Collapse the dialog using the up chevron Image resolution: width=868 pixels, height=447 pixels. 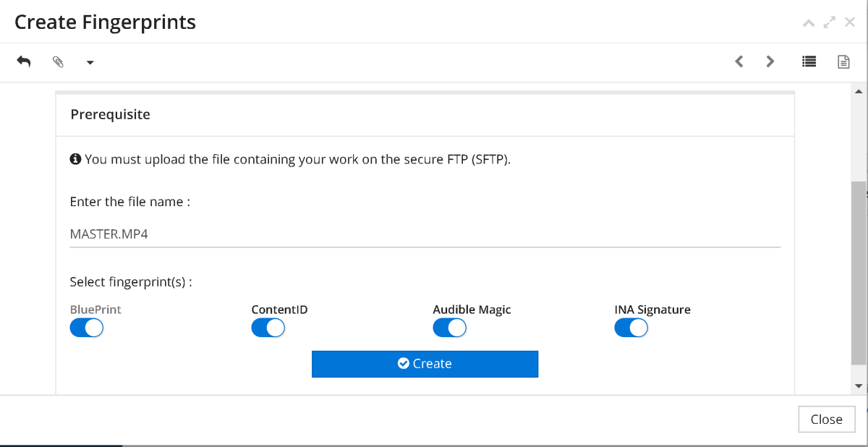(x=809, y=23)
